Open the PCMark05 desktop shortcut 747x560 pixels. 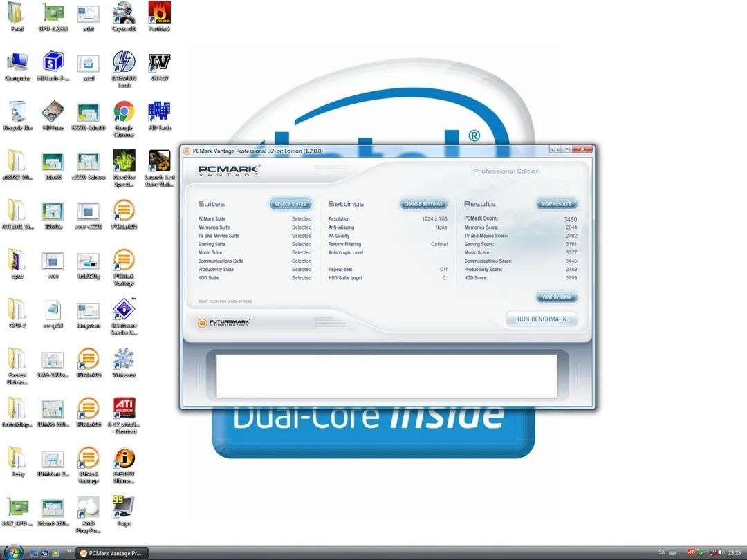(x=124, y=214)
